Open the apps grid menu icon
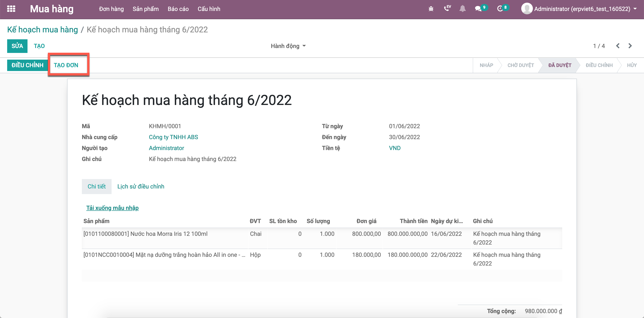This screenshot has height=318, width=644. point(11,9)
